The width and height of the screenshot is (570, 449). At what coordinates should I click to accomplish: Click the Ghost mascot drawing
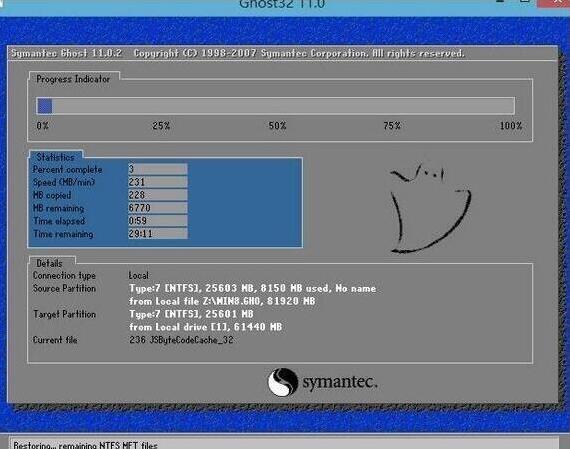click(430, 208)
